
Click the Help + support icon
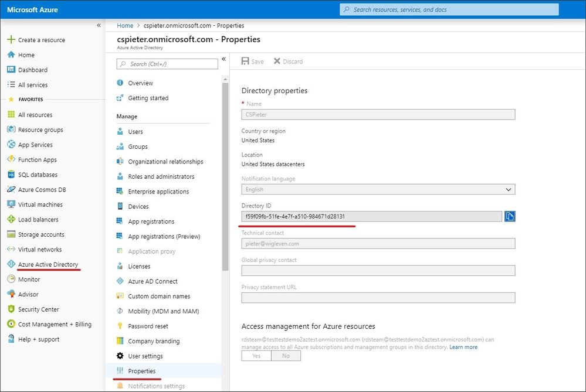[11, 339]
